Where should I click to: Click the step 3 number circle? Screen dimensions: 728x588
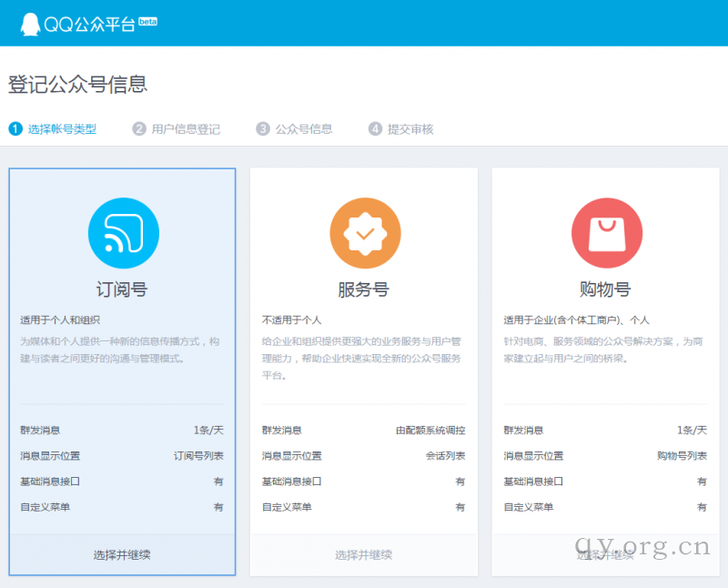(263, 128)
